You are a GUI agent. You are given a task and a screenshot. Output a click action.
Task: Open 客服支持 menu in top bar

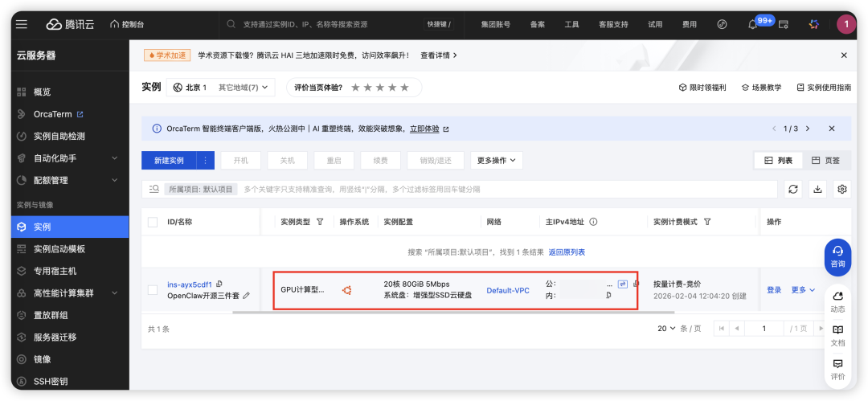pyautogui.click(x=613, y=24)
